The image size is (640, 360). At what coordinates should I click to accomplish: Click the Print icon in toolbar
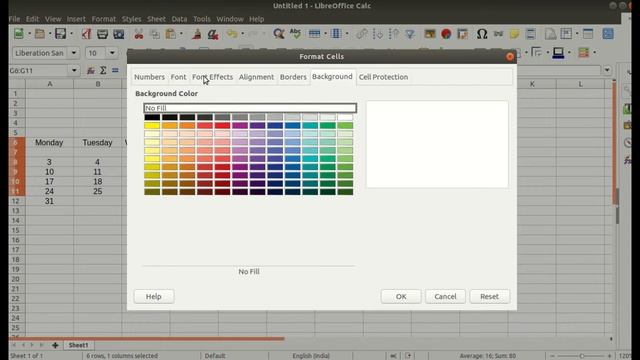click(x=102, y=34)
